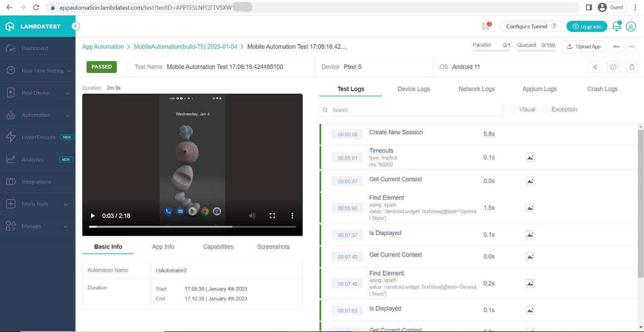View screenshot for Is Displayed at 00:07:37
The width and height of the screenshot is (644, 332).
pos(530,235)
